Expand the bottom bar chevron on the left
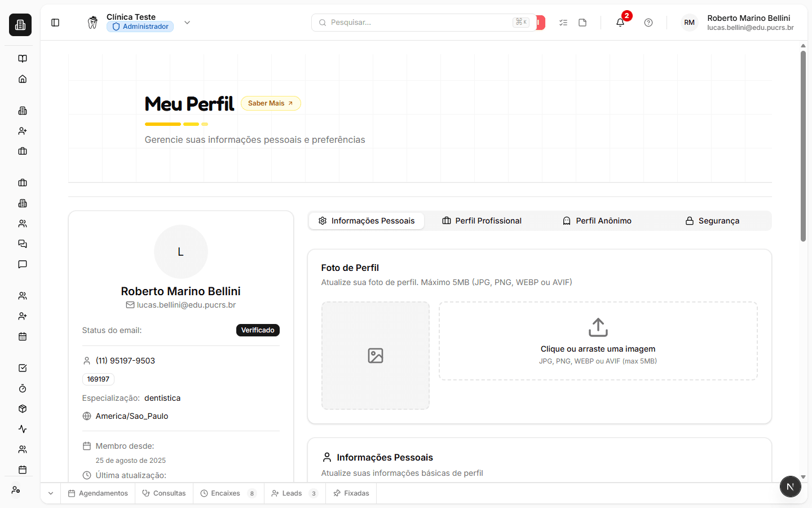Screen dimensions: 812x508 pos(50,493)
